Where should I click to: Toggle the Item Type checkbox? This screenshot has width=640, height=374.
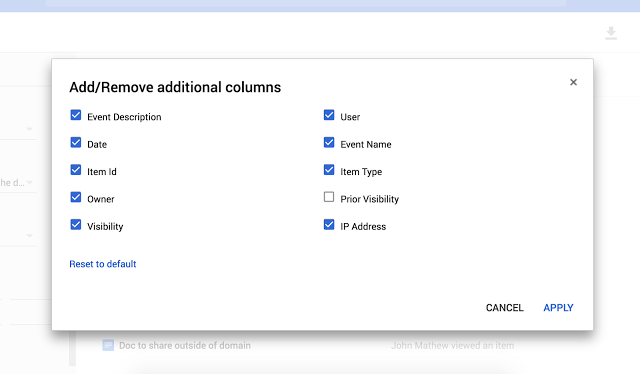329,170
